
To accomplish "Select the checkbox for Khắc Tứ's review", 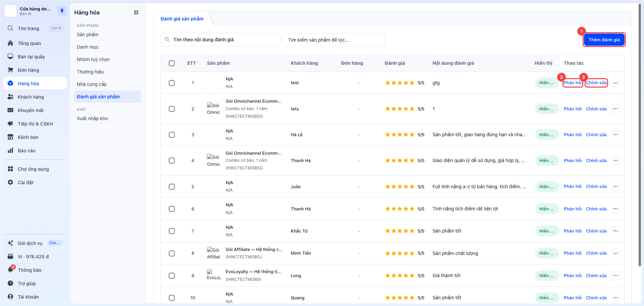I will (172, 231).
